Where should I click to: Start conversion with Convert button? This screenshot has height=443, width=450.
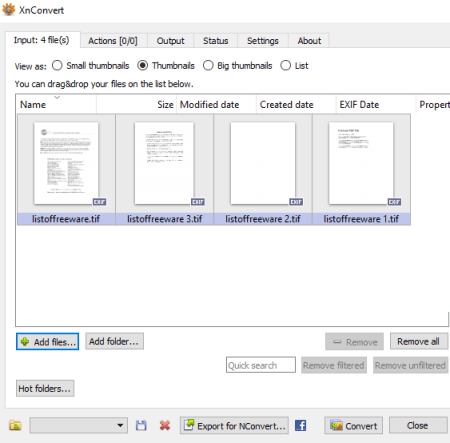click(354, 425)
